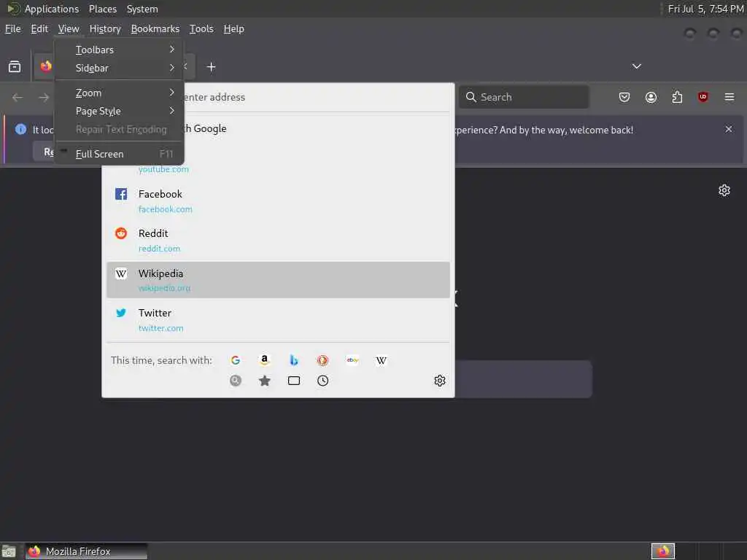The width and height of the screenshot is (747, 560).
Task: Click the Twitter bird favicon
Action: pyautogui.click(x=121, y=313)
